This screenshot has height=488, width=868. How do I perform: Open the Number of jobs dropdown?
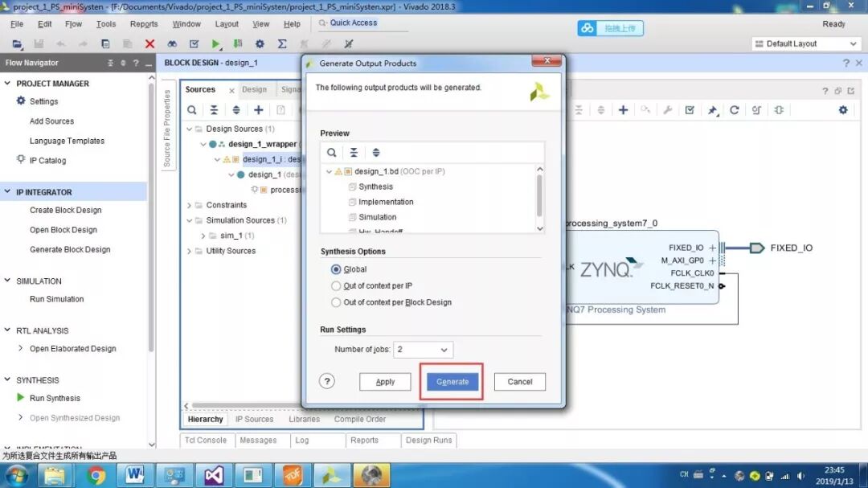pyautogui.click(x=423, y=350)
